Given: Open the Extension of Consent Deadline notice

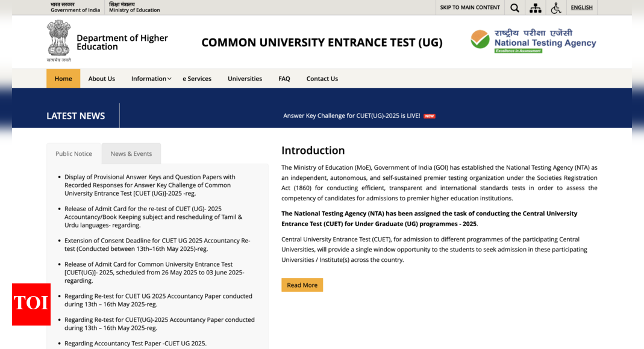Looking at the screenshot, I should point(157,244).
